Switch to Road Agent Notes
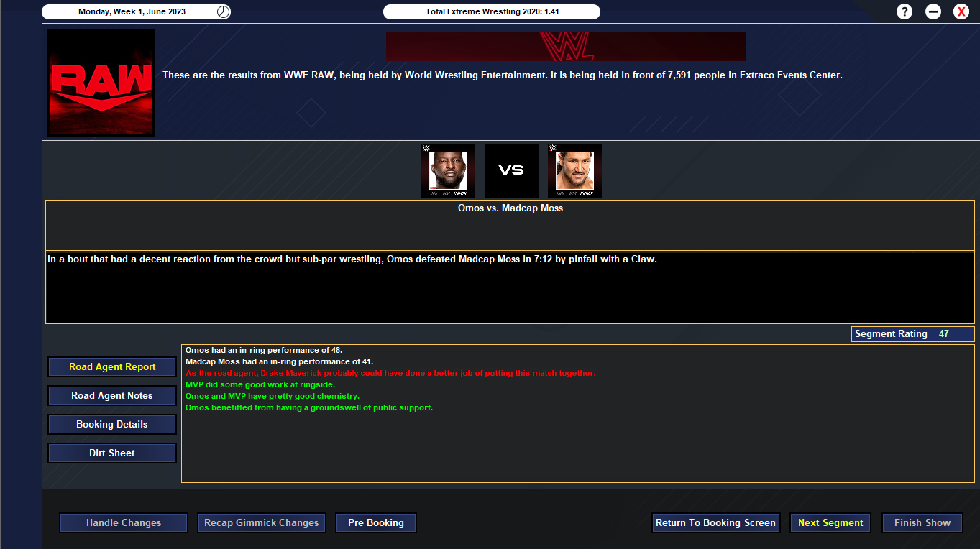Image resolution: width=980 pixels, height=549 pixels. (112, 395)
